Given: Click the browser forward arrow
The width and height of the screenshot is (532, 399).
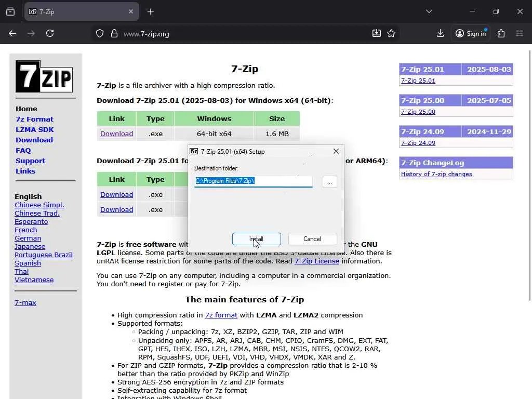Looking at the screenshot, I should (x=31, y=33).
